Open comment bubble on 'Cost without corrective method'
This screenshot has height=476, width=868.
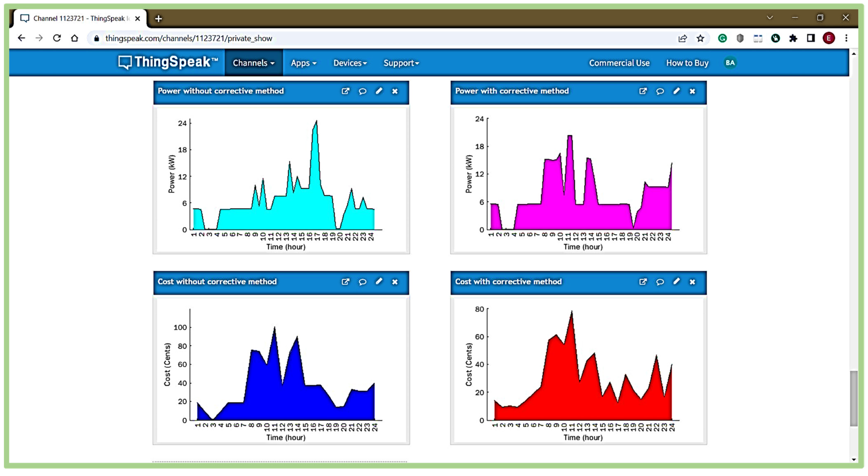click(x=362, y=282)
